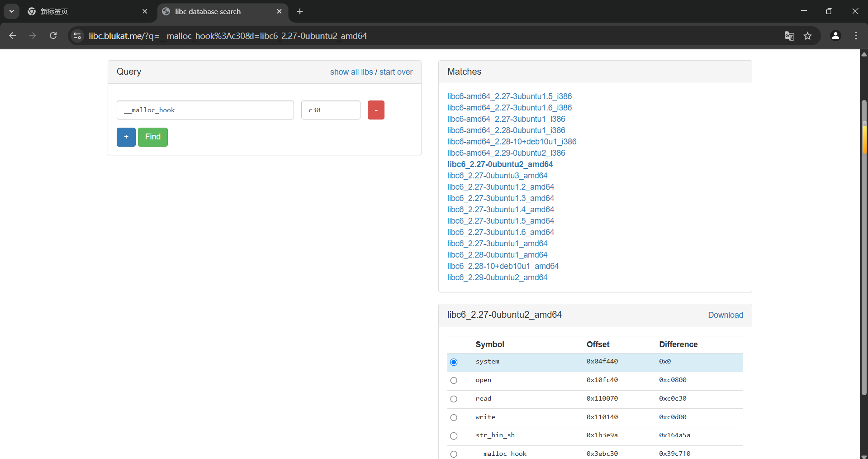Open libc6_2.27-3ubuntu1.3_amd64 match

(501, 198)
